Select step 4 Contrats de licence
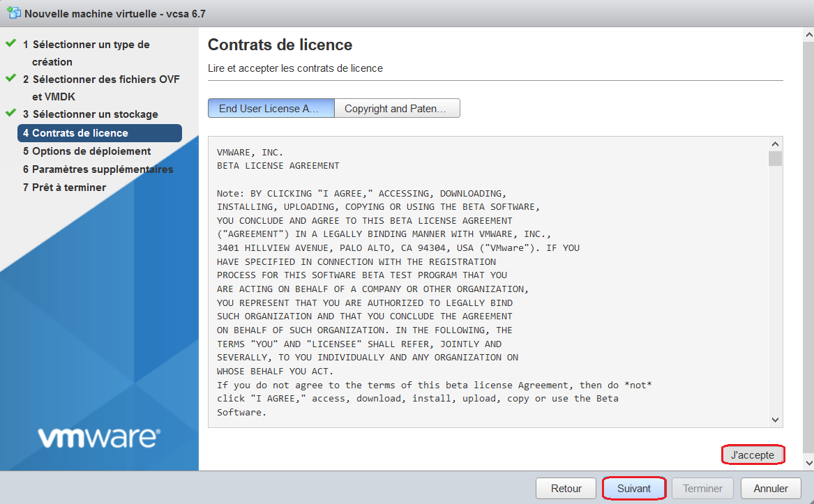Image resolution: width=814 pixels, height=504 pixels. coord(100,133)
